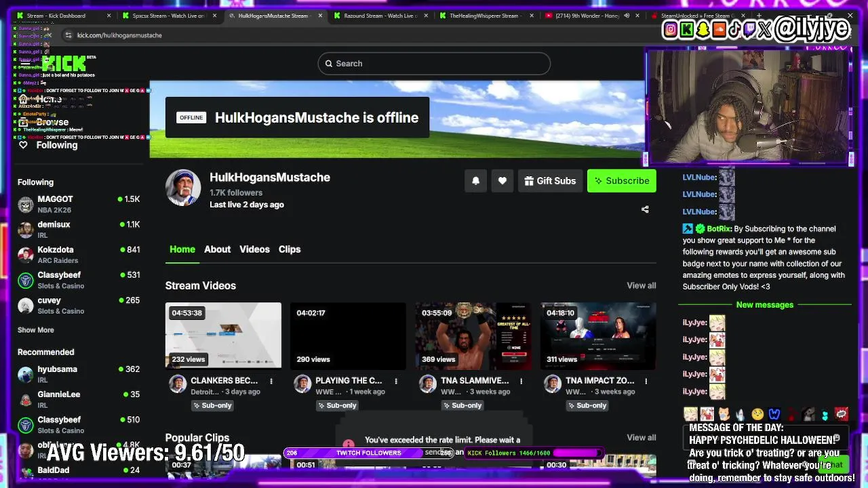The image size is (868, 488).
Task: Click the notification bell icon for HulkHogansMustache
Action: click(x=475, y=181)
